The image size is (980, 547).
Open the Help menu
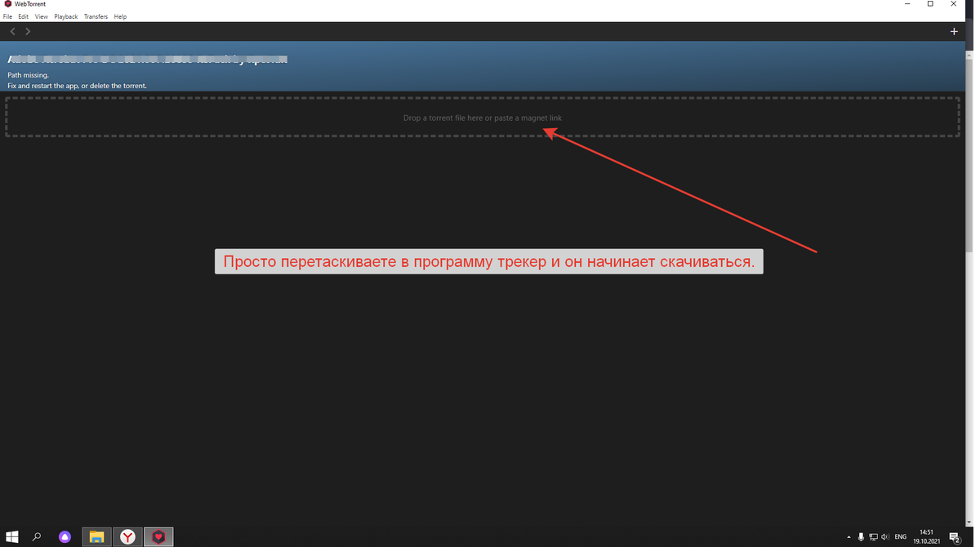[120, 16]
